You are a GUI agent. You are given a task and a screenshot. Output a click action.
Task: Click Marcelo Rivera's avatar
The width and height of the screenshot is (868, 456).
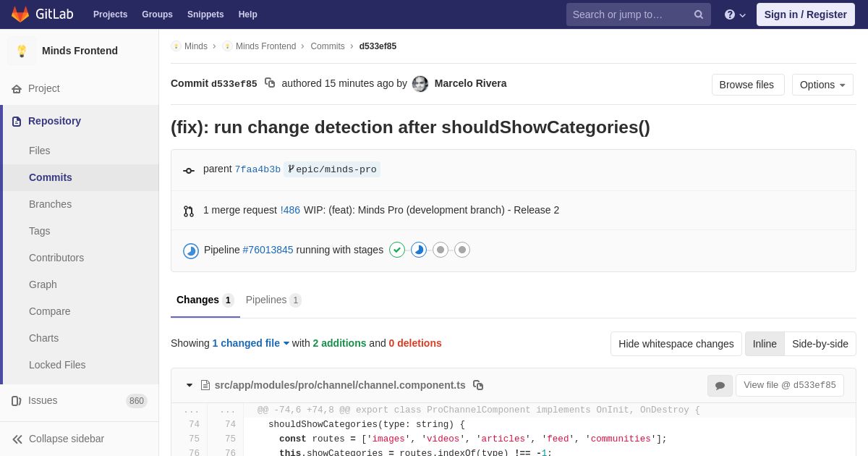click(420, 84)
